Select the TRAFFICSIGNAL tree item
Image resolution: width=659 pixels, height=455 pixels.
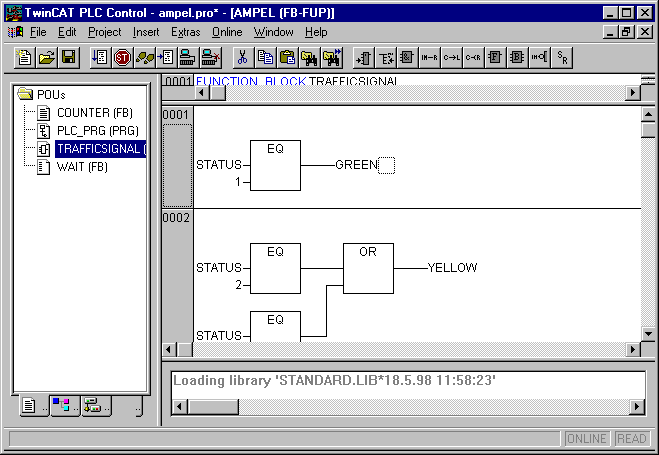tap(101, 149)
